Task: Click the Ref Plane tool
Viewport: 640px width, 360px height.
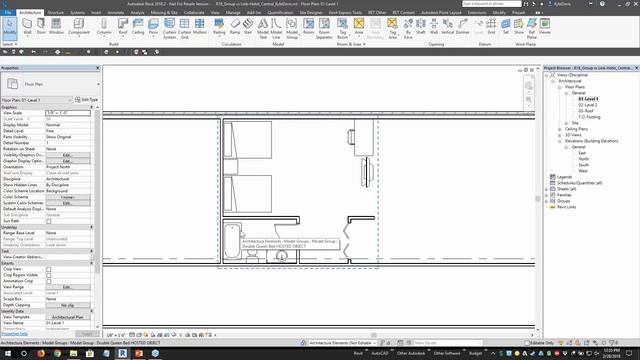Action: (532, 29)
